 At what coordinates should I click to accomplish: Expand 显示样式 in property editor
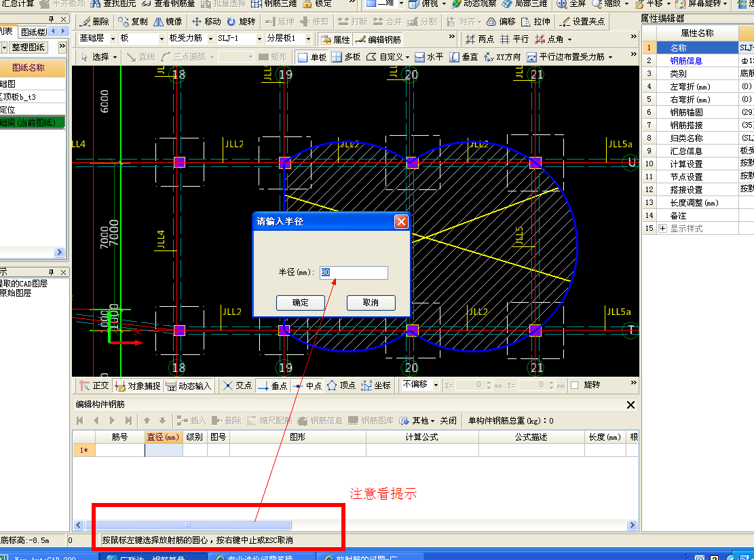coord(662,229)
